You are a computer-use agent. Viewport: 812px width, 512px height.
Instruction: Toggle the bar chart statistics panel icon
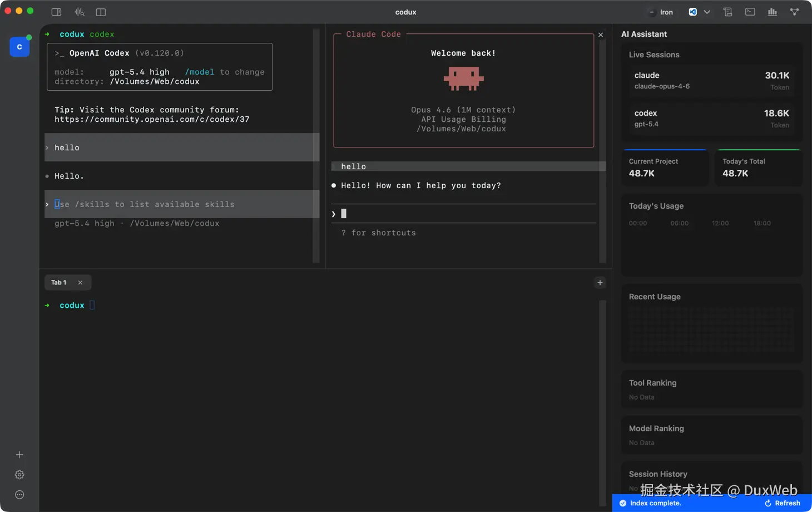coord(773,12)
